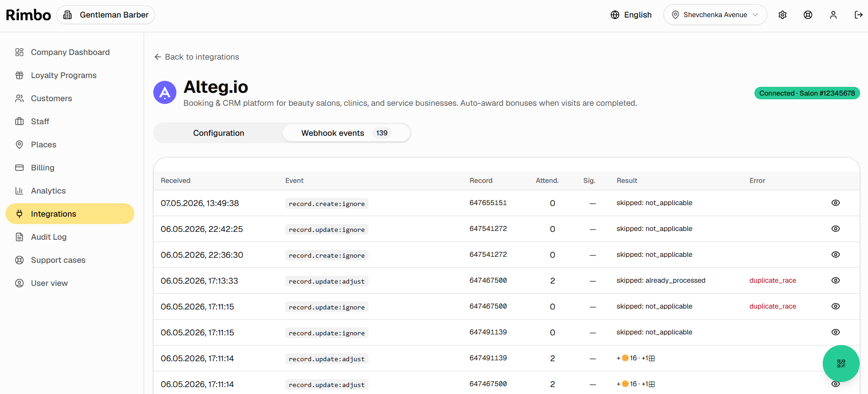Navigate to Places

pyautogui.click(x=70, y=145)
